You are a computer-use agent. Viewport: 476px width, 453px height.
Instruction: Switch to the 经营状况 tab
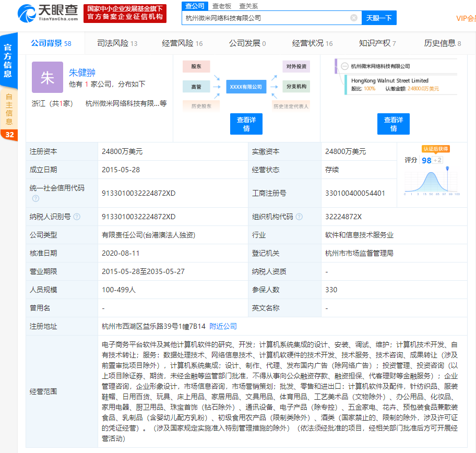click(312, 43)
